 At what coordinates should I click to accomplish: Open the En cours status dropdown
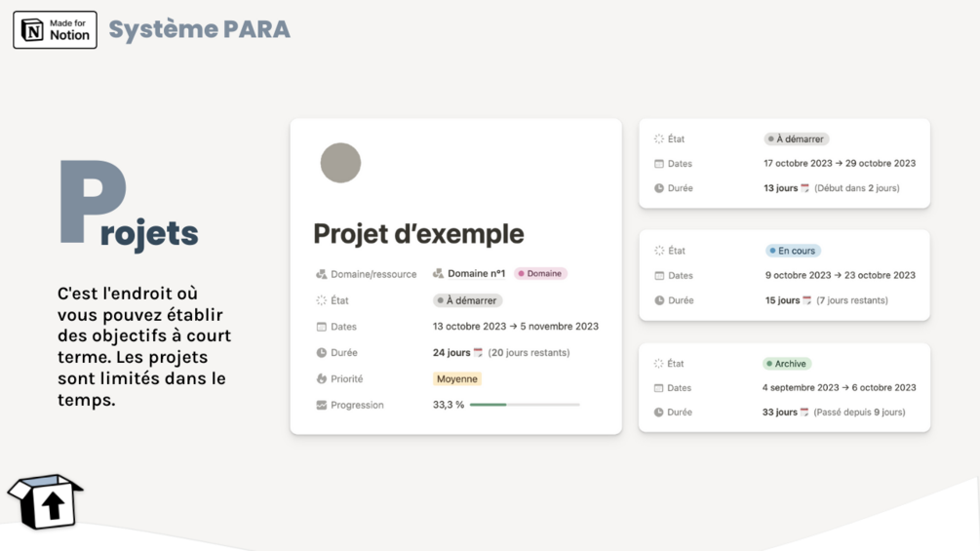pyautogui.click(x=793, y=251)
